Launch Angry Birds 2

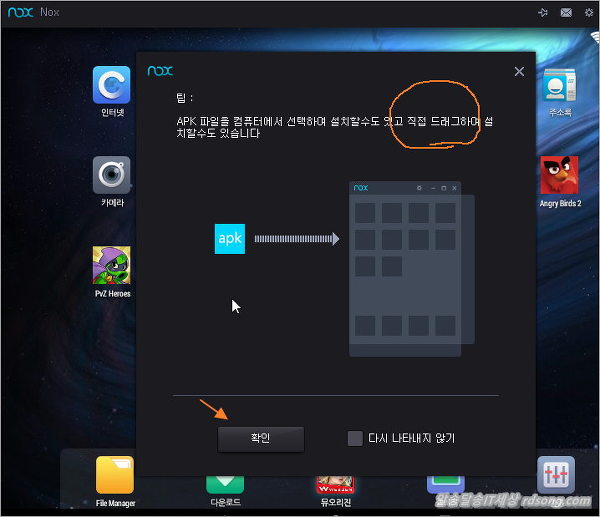coord(559,175)
